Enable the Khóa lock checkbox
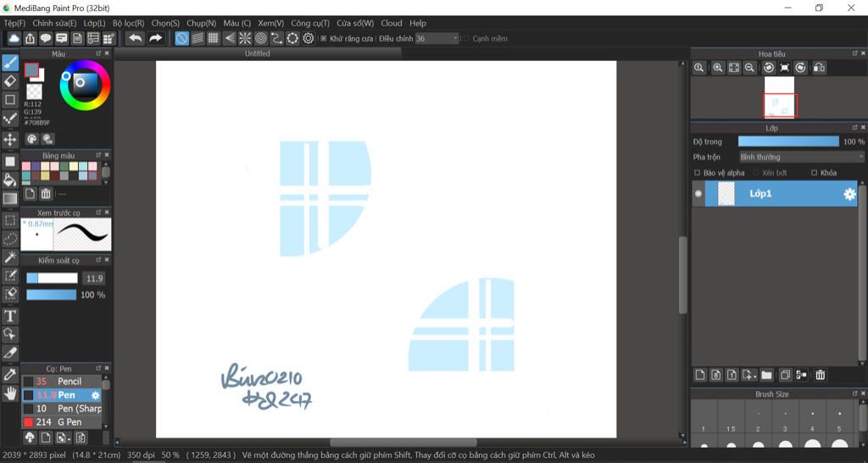 (x=814, y=173)
